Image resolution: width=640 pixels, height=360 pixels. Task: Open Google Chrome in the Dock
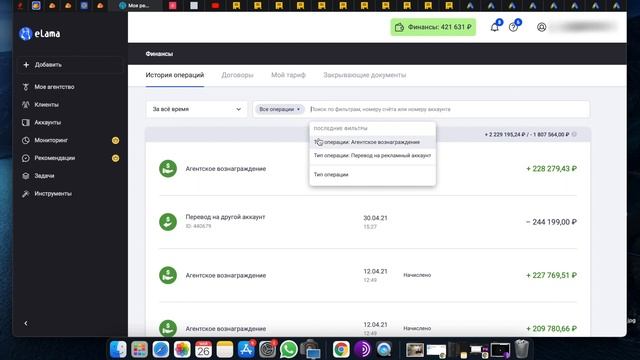(x=341, y=349)
